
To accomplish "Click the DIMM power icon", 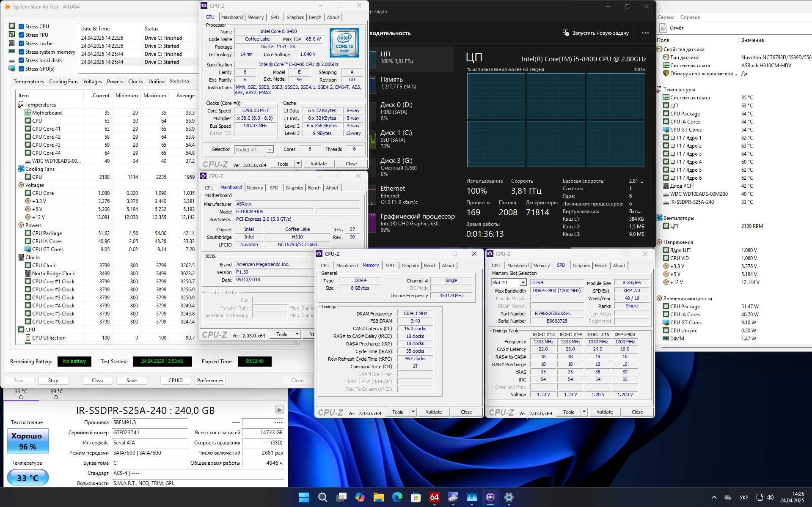I will point(666,338).
